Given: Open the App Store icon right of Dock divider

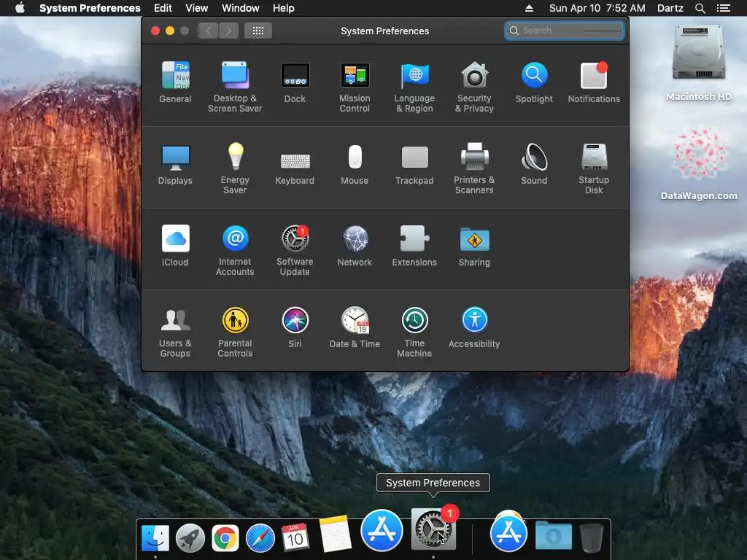Looking at the screenshot, I should [508, 532].
